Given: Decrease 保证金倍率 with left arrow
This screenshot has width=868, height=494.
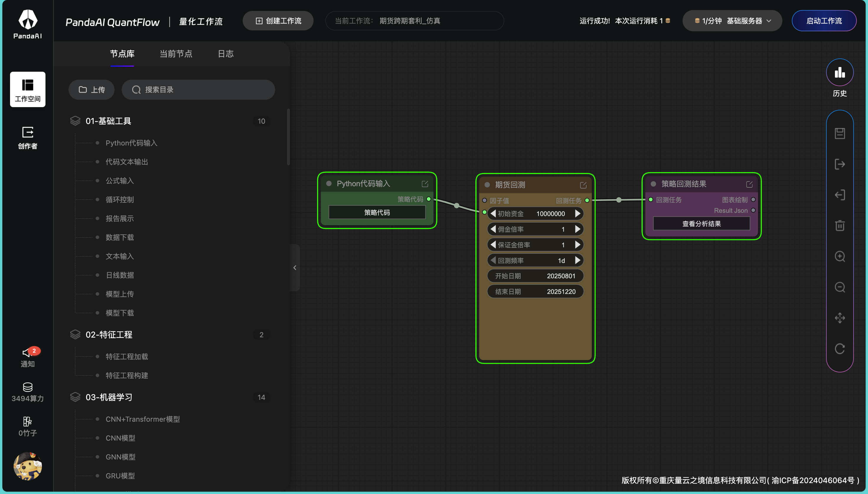Looking at the screenshot, I should click(493, 245).
